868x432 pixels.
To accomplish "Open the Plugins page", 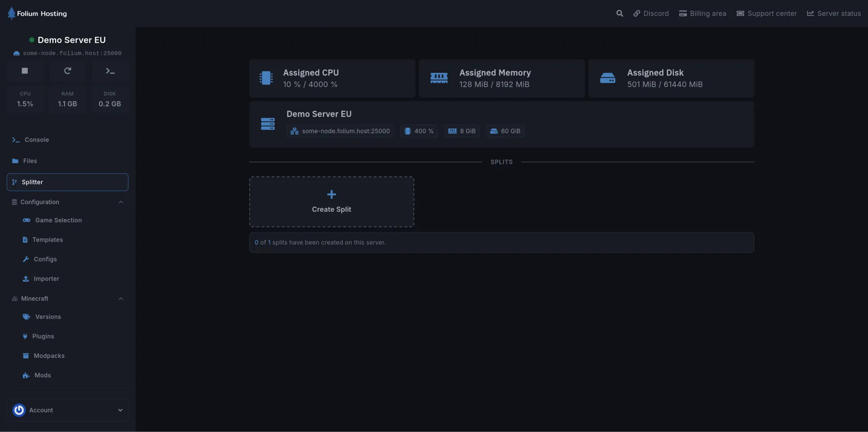I will 44,336.
